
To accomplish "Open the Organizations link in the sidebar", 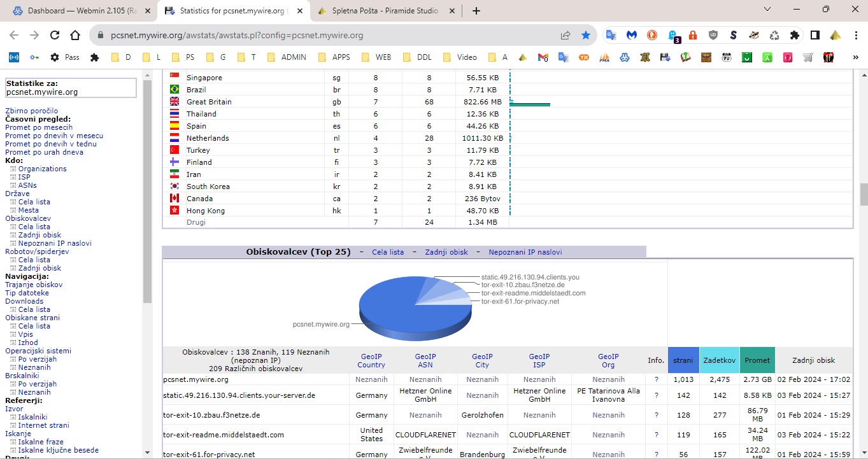I will [43, 169].
